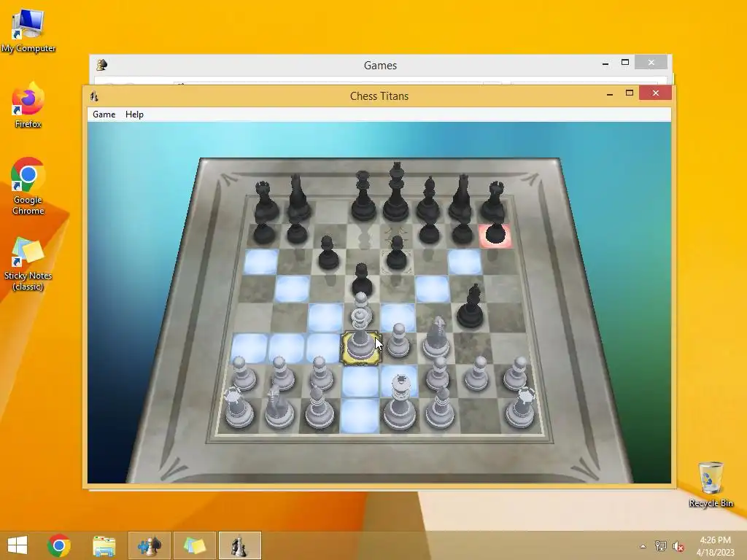
Task: Move queen to highlighted square c4
Action: [x=325, y=317]
